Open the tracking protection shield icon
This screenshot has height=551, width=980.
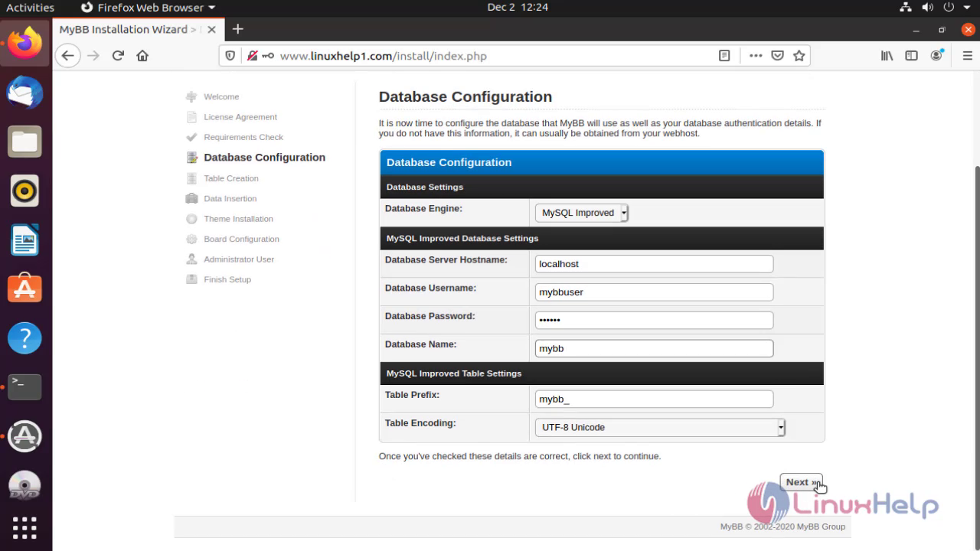230,56
